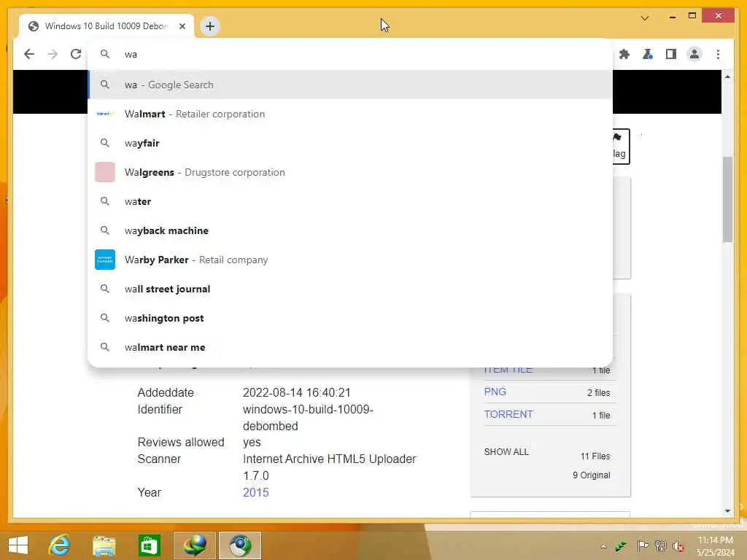Open Internet Download Manager in taskbar
Screen dimensions: 747x560
(x=195, y=545)
